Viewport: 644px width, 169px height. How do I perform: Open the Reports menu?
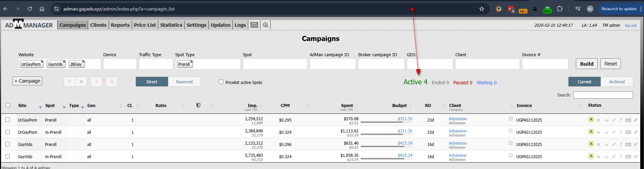coord(120,25)
